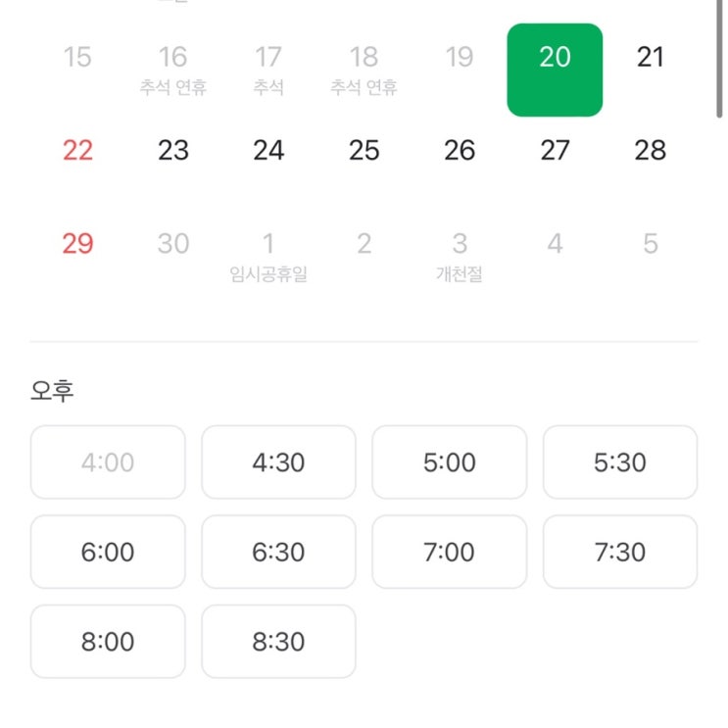Screen dimensions: 728x728
Task: Select the 6:00 time slot
Action: 108,552
